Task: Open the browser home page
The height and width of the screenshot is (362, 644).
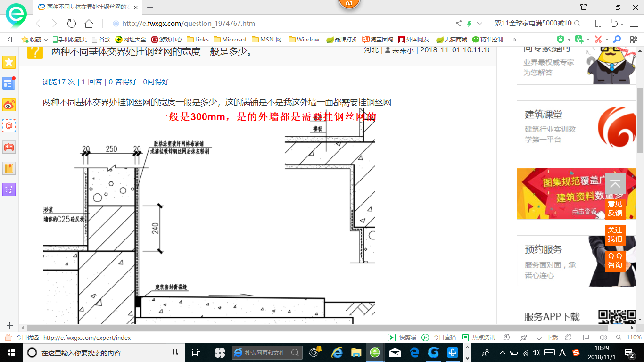Action: [89, 24]
